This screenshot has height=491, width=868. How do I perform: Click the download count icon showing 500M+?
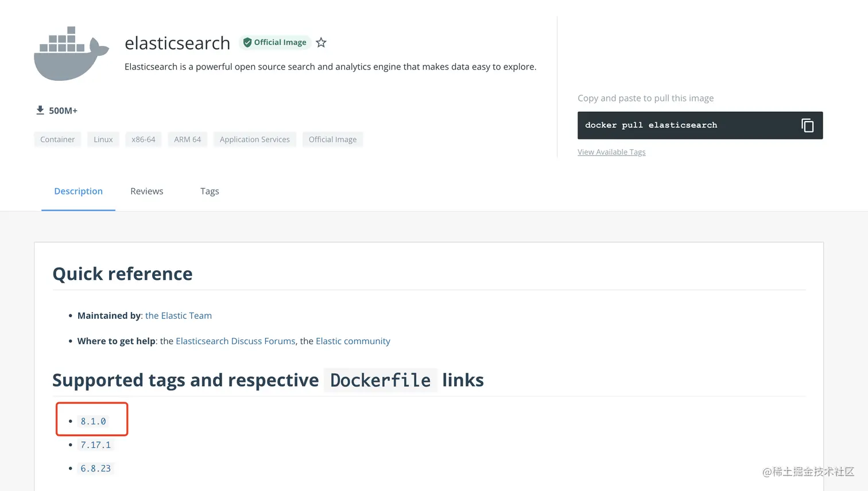40,110
